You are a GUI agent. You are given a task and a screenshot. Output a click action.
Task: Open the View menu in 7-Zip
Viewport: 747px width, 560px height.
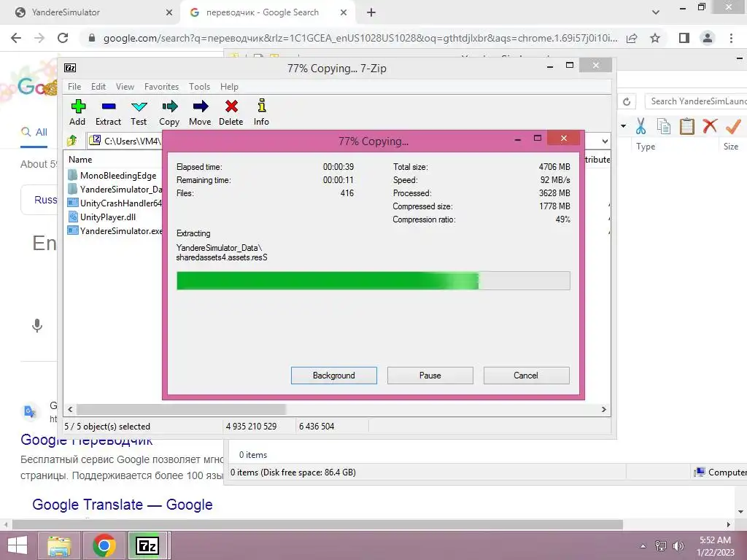pyautogui.click(x=125, y=87)
